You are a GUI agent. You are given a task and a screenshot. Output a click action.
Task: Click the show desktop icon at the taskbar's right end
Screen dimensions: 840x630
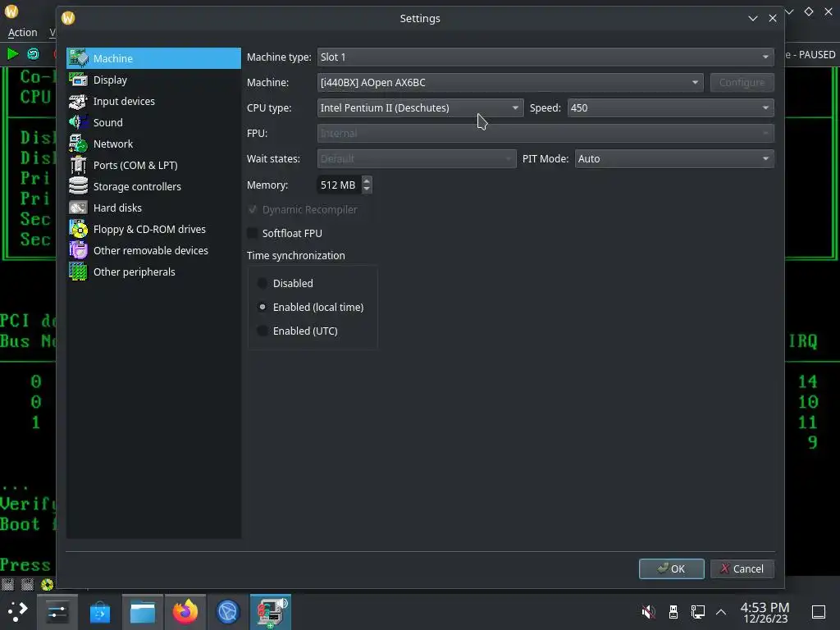[x=819, y=612]
